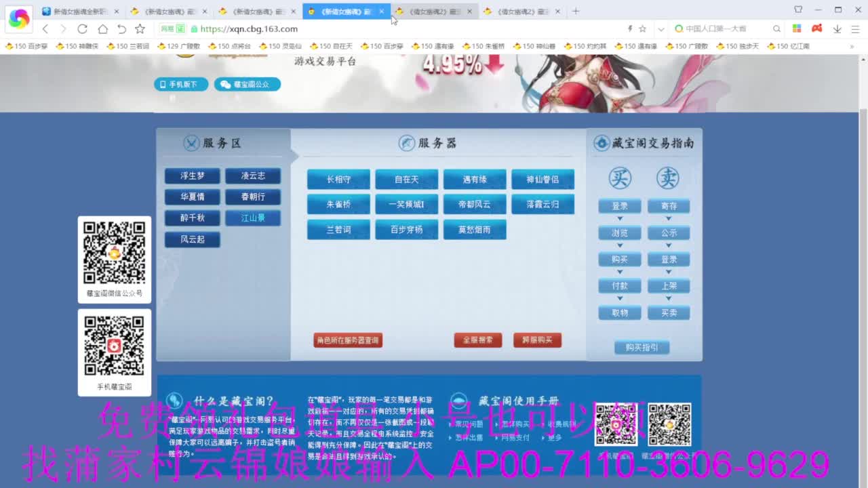This screenshot has height=488, width=868.
Task: Click the red game controller extension icon
Action: (x=817, y=29)
